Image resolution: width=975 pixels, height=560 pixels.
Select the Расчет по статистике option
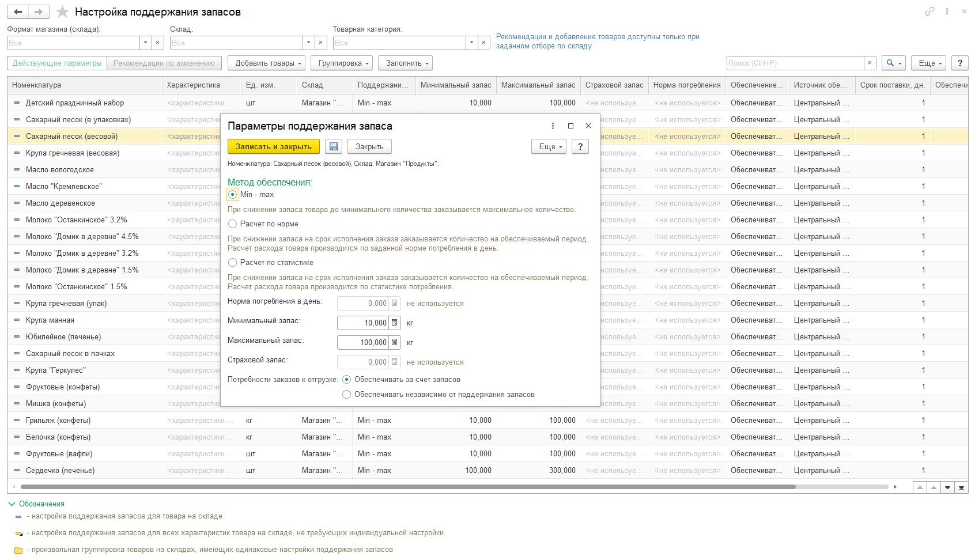point(233,263)
